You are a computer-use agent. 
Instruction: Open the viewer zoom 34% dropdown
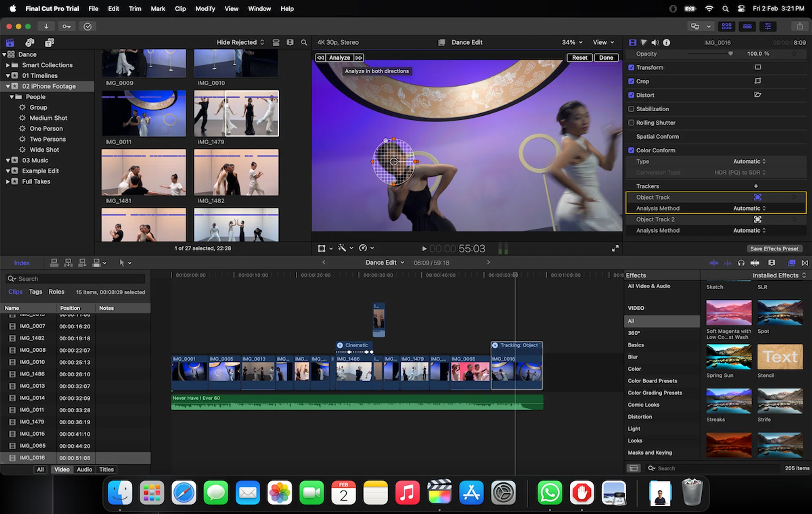point(572,42)
